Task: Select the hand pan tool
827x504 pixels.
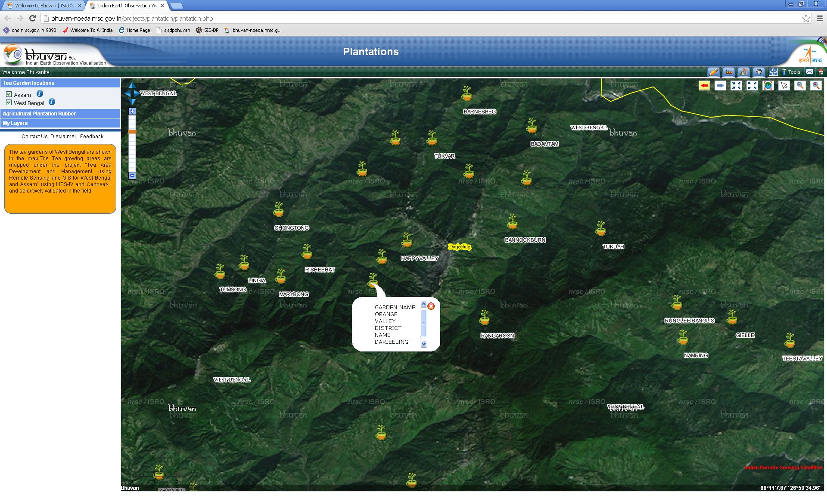Action: (x=759, y=72)
